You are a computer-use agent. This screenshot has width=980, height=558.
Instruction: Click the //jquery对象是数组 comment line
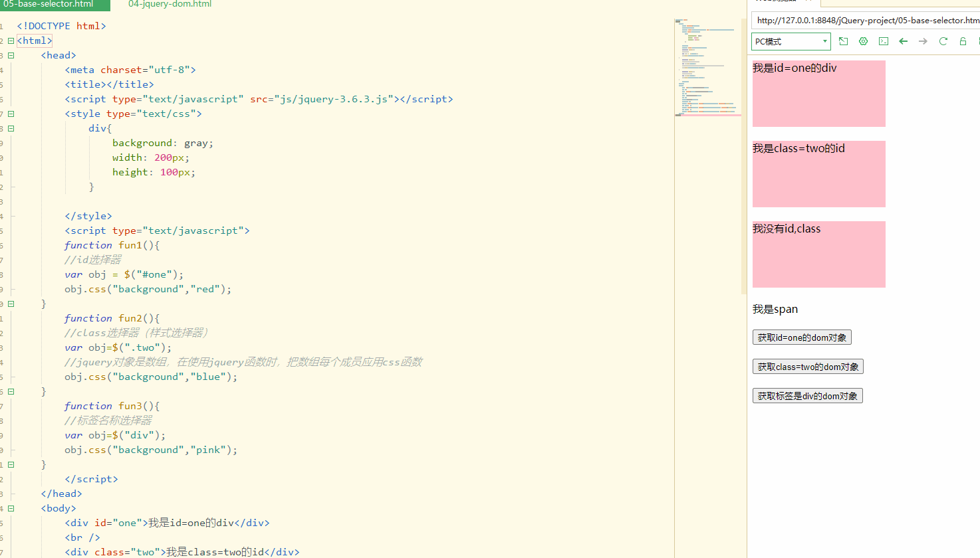coord(243,362)
